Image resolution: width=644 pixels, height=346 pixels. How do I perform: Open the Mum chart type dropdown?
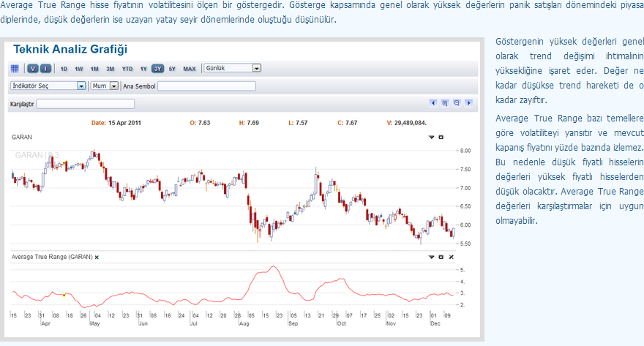pos(105,86)
